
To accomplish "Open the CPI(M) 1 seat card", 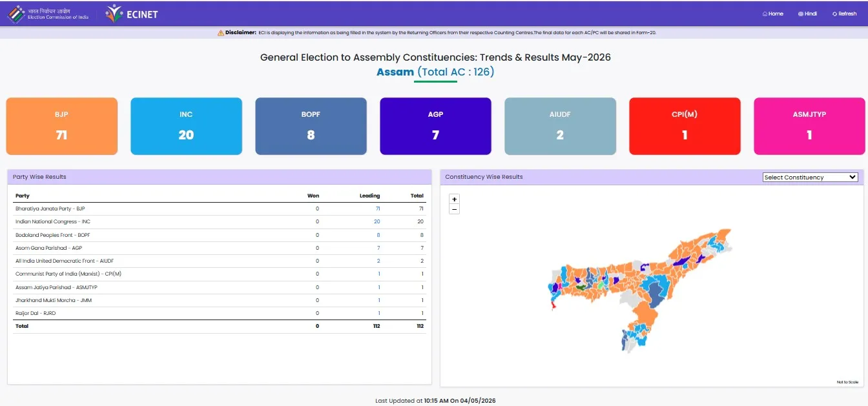I will coord(685,127).
